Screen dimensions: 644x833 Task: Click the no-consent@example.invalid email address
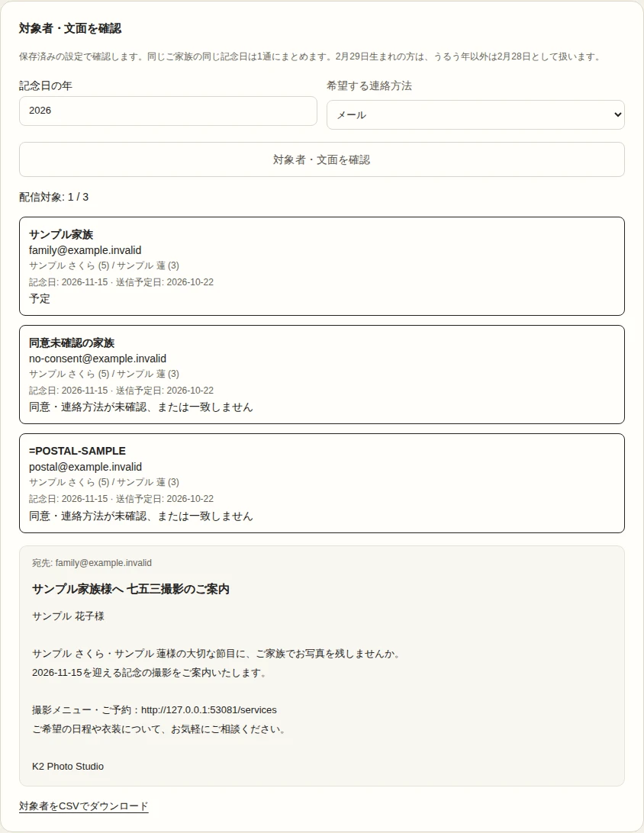98,359
